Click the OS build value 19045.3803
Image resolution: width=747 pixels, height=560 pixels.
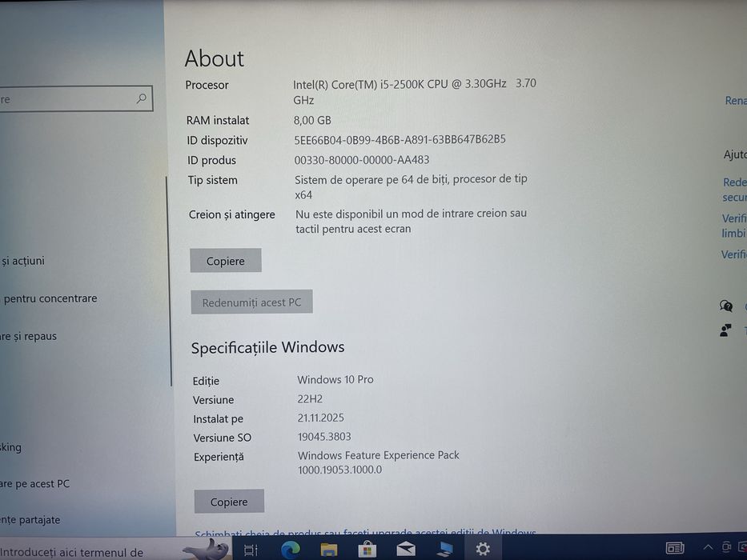324,437
